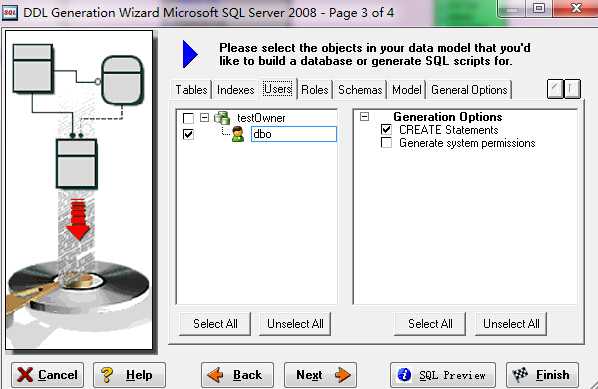Open Help for the wizard

(x=129, y=375)
